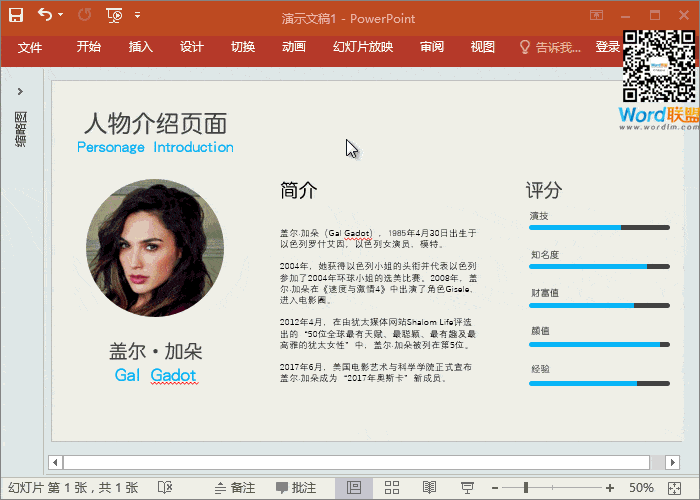Click the 告诉我 (Tell me) search box
Screen dimensions: 700x500
tap(548, 47)
